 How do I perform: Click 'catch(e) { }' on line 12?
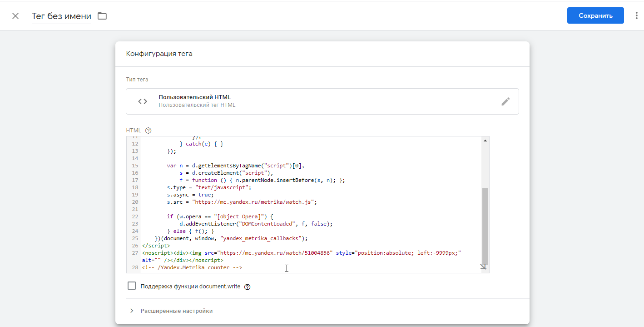point(204,144)
